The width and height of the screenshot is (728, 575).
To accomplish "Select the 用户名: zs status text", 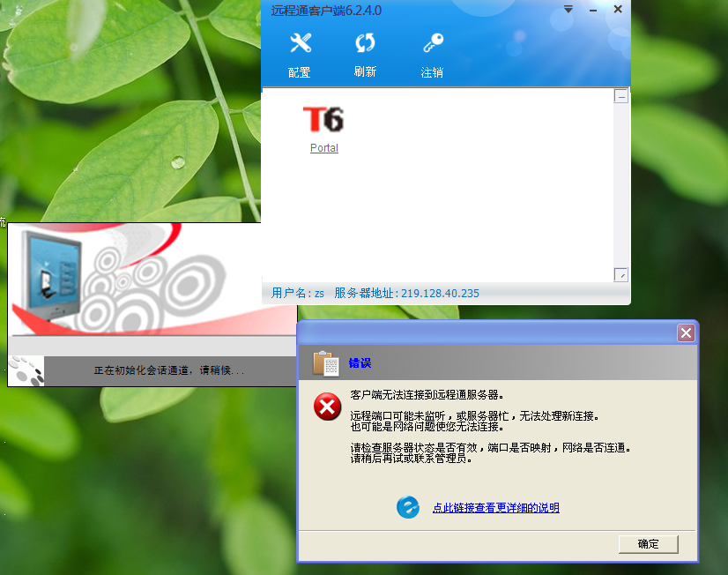I will (x=298, y=293).
